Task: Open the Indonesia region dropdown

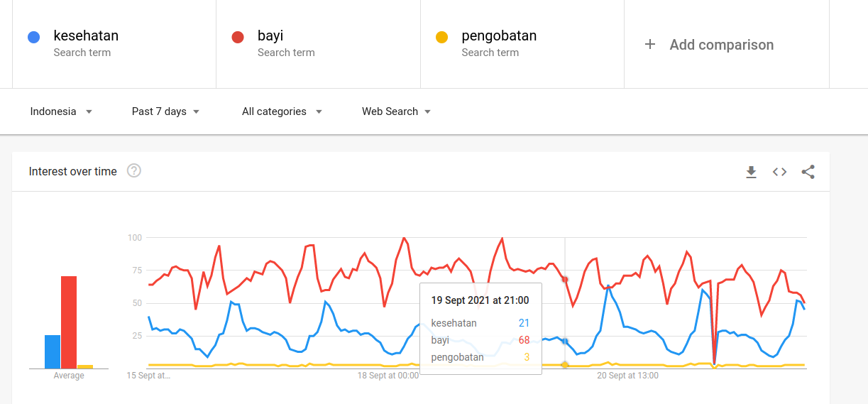Action: point(61,111)
